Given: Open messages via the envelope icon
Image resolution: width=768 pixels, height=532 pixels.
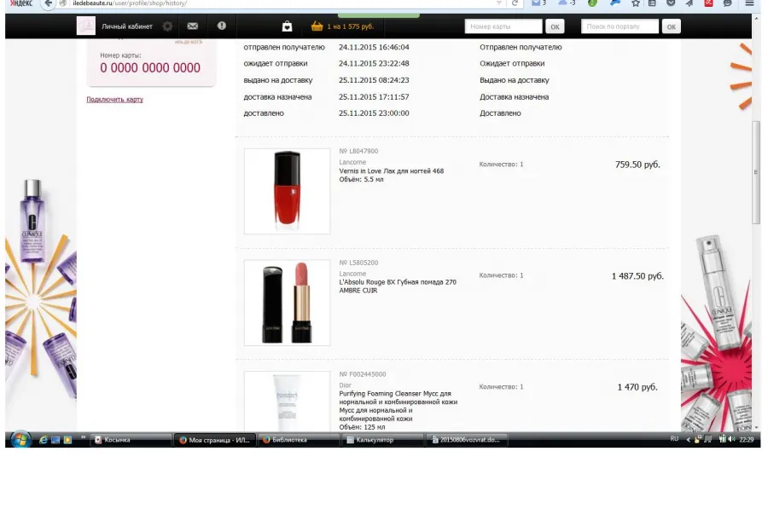Looking at the screenshot, I should click(193, 26).
